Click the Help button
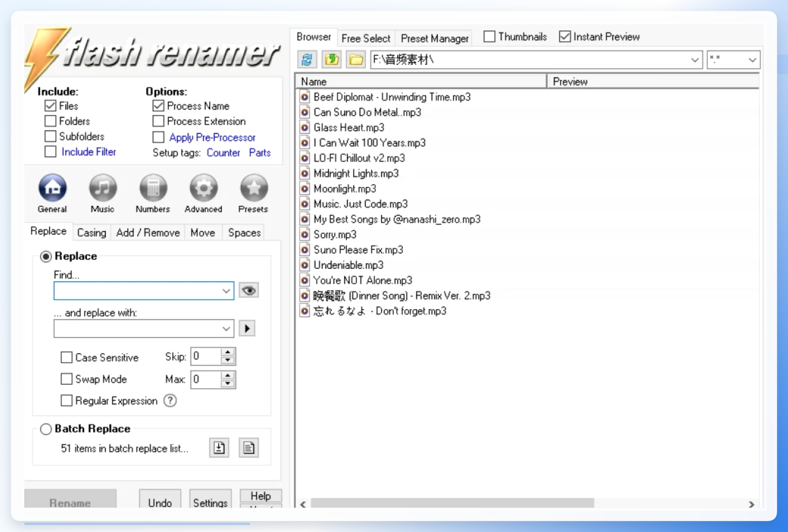This screenshot has width=788, height=532. [261, 496]
